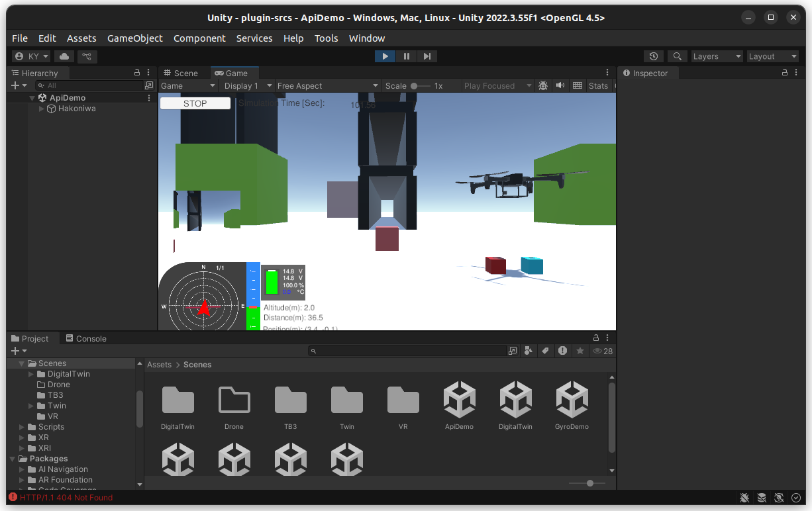Open ApiDemo scene three-dot context menu

click(x=149, y=97)
